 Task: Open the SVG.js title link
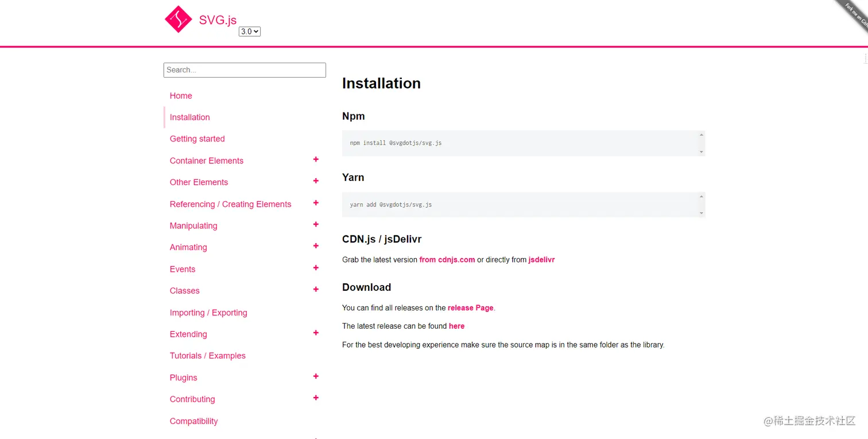coord(218,20)
